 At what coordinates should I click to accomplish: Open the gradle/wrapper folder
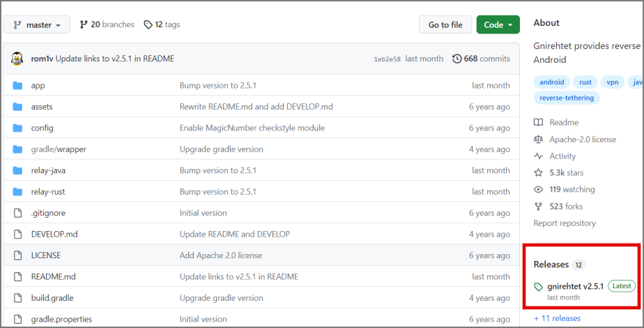pyautogui.click(x=59, y=149)
